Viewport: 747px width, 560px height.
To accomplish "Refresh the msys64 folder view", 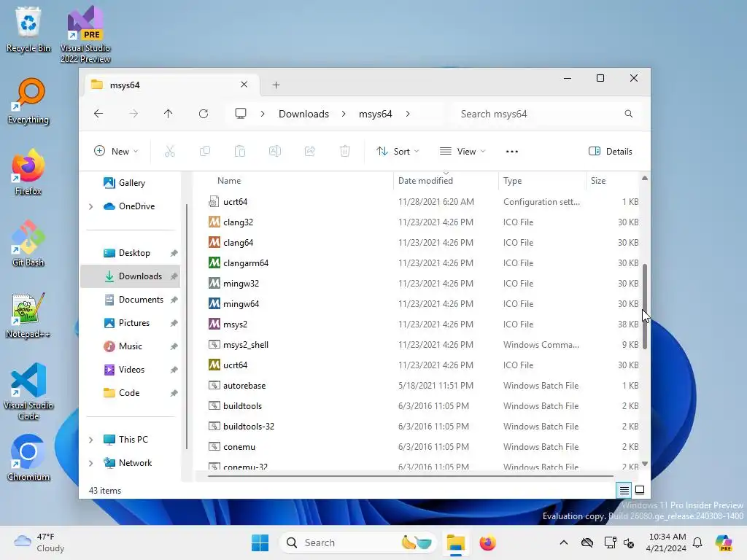I will [x=204, y=114].
